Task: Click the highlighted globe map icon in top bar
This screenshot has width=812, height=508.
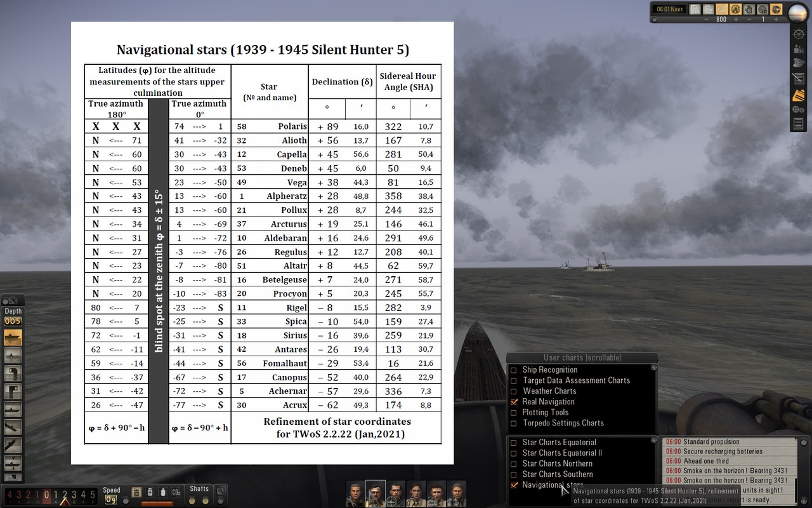Action: point(736,9)
